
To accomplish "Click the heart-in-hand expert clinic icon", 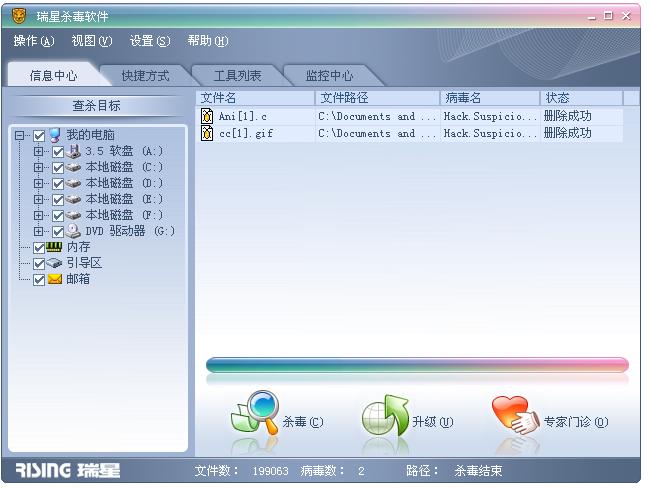I will pos(516,415).
